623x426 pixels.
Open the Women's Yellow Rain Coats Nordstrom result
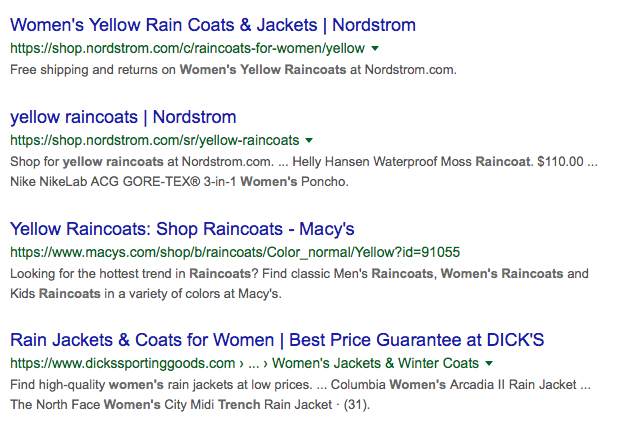click(212, 25)
